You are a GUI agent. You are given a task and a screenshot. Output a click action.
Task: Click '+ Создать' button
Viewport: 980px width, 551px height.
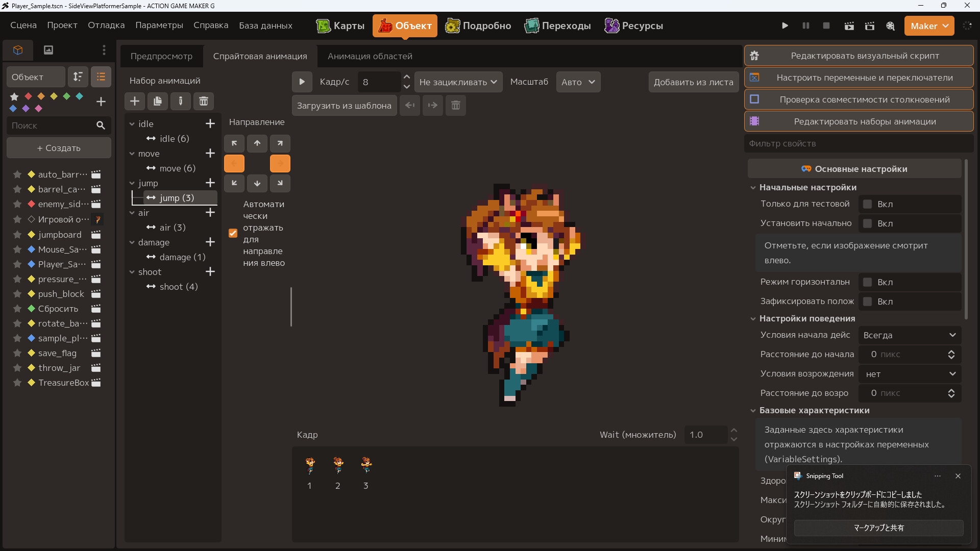pyautogui.click(x=59, y=148)
